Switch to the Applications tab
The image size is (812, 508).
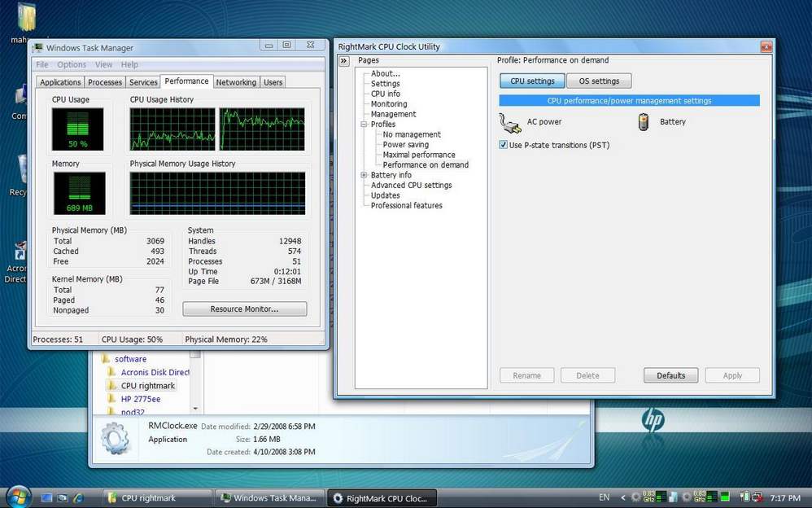point(60,82)
